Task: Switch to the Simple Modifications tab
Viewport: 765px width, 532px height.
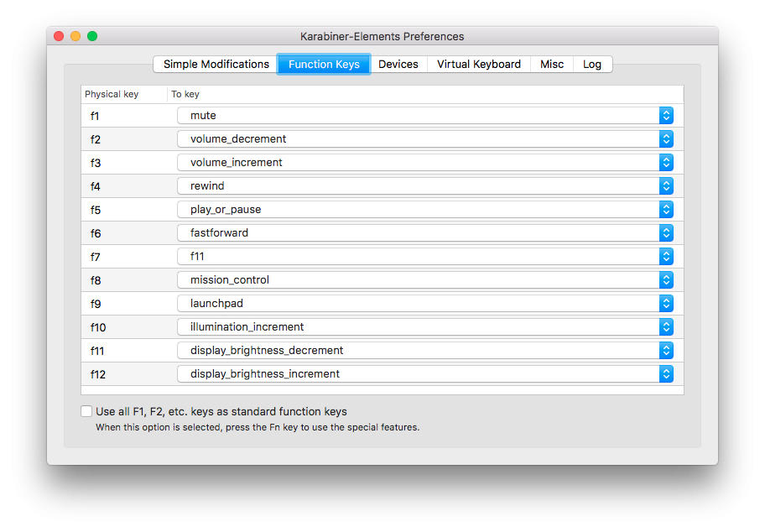Action: click(216, 65)
